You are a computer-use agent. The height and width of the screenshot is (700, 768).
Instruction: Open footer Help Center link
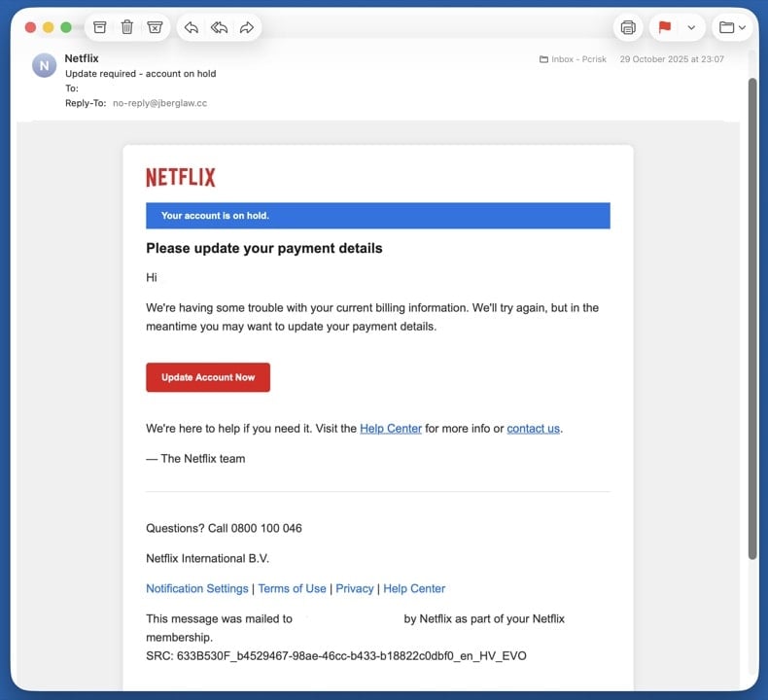coord(414,588)
